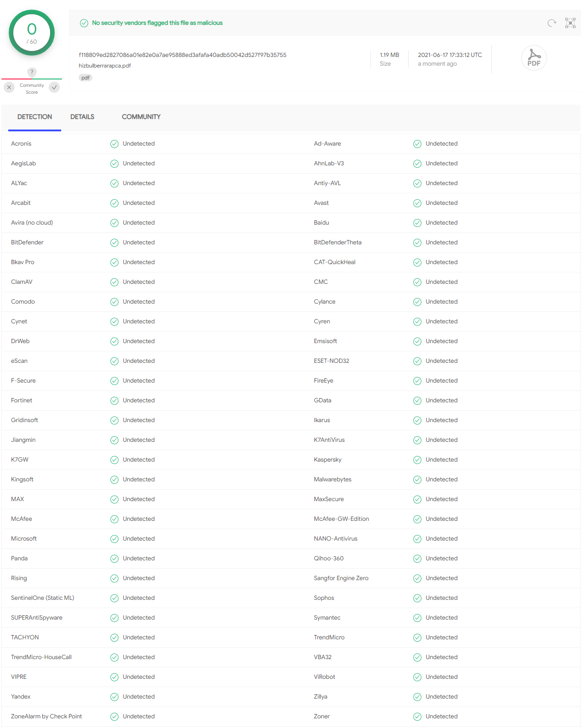The image size is (581, 728).
Task: Click the pdf tag label
Action: click(x=85, y=78)
